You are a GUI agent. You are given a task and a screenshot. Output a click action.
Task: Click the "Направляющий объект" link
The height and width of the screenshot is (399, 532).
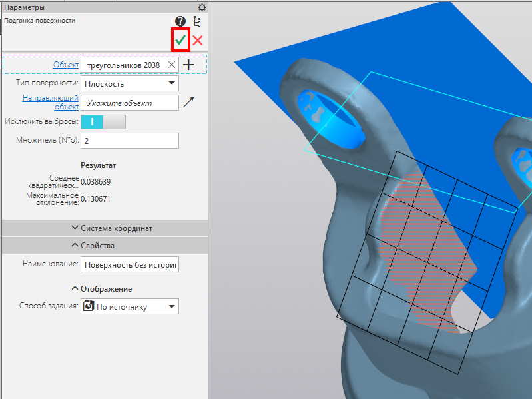[51, 102]
